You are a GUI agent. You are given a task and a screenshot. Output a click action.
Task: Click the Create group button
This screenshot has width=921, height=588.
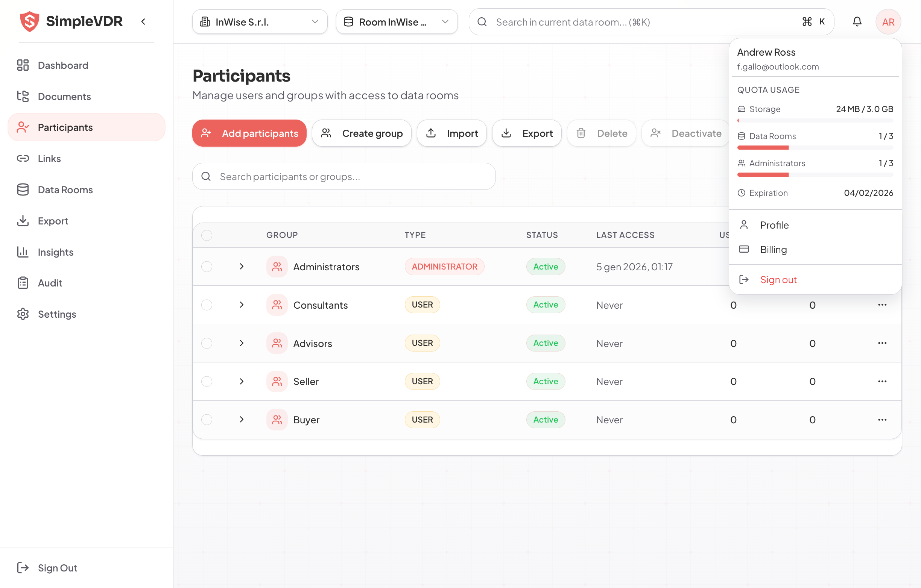[362, 133]
